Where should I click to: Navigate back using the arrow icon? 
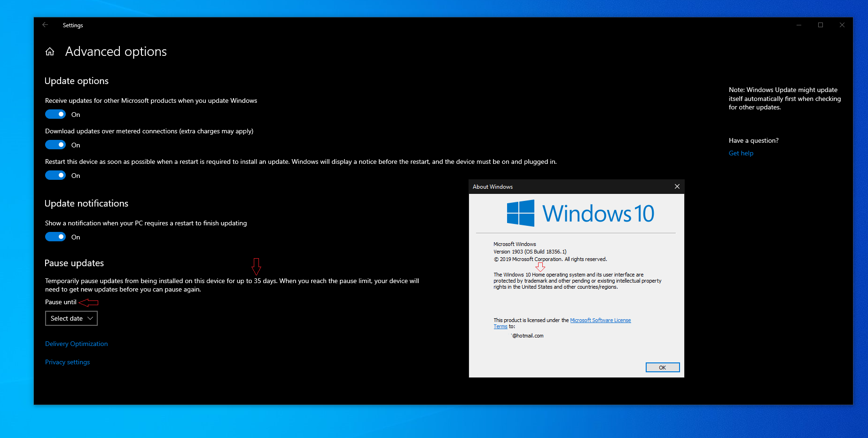pyautogui.click(x=45, y=25)
